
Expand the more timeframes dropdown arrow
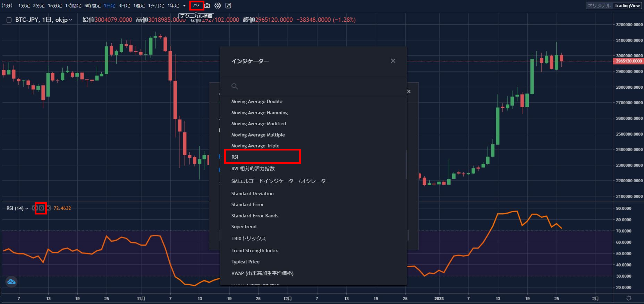185,5
